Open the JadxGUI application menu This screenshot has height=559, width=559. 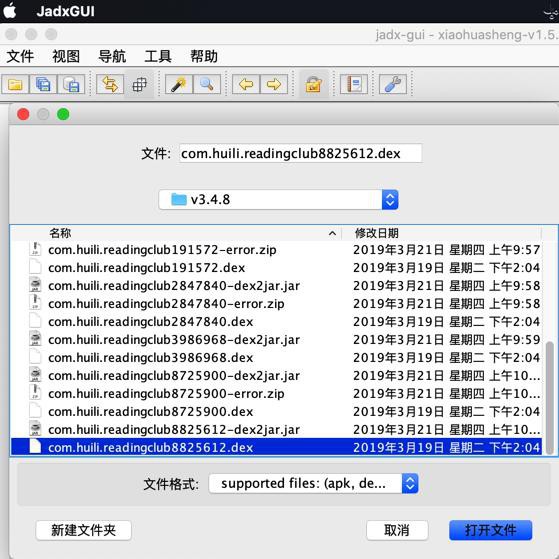(x=66, y=11)
